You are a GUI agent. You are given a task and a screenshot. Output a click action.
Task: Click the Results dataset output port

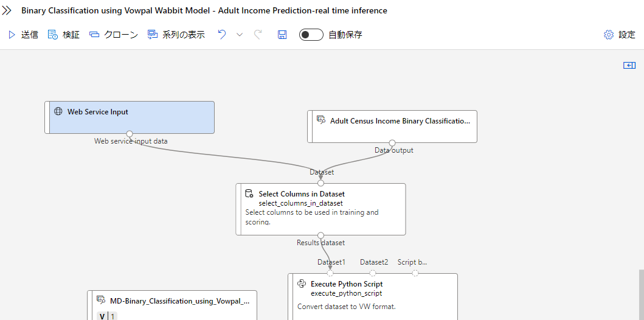(x=321, y=235)
